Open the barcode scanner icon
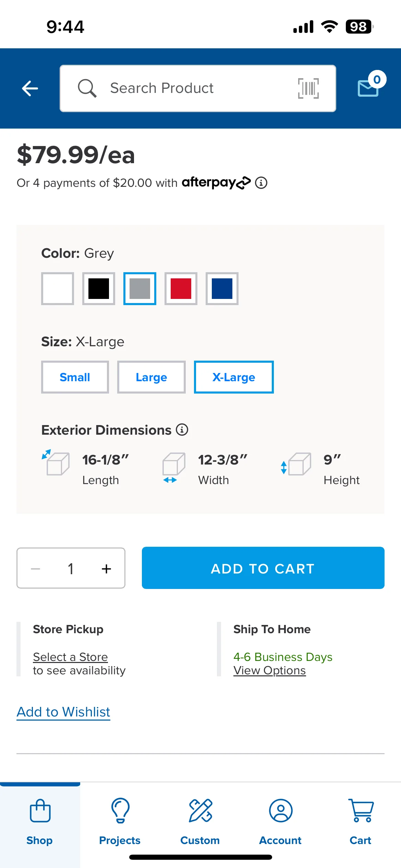The image size is (401, 868). click(x=308, y=88)
